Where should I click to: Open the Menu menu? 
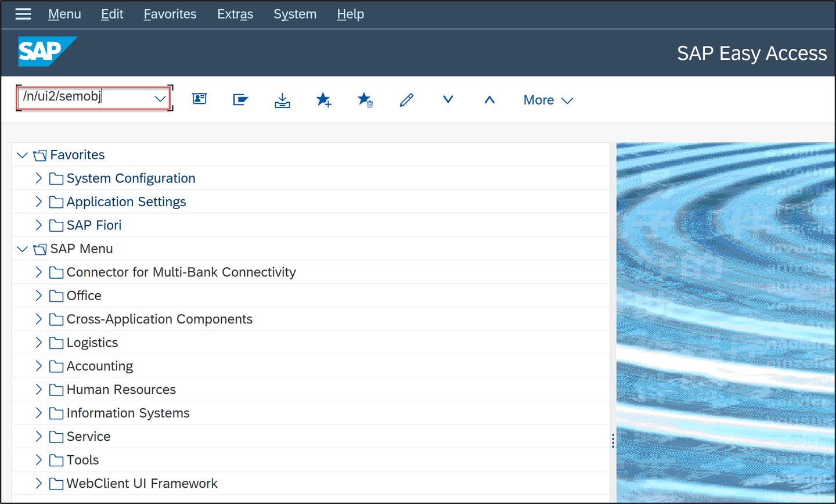[64, 14]
